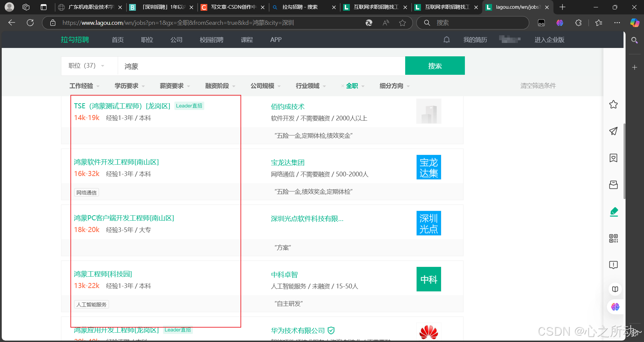Click the 深圳光点 company logo
This screenshot has width=644, height=342.
[429, 223]
